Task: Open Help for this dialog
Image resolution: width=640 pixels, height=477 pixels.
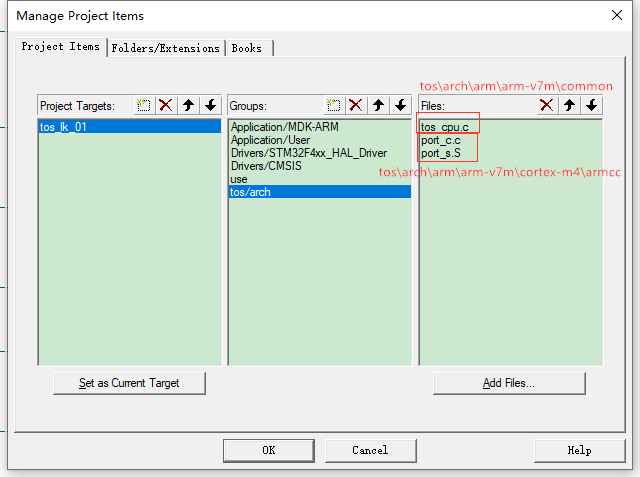Action: tap(580, 450)
